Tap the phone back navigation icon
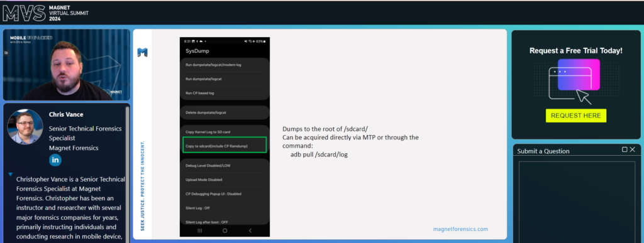 pyautogui.click(x=250, y=230)
